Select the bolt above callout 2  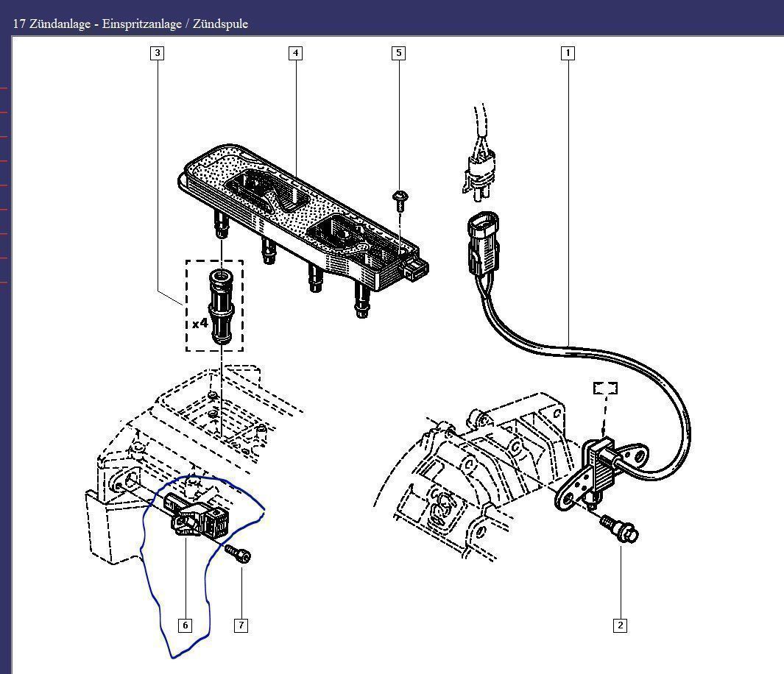(620, 528)
